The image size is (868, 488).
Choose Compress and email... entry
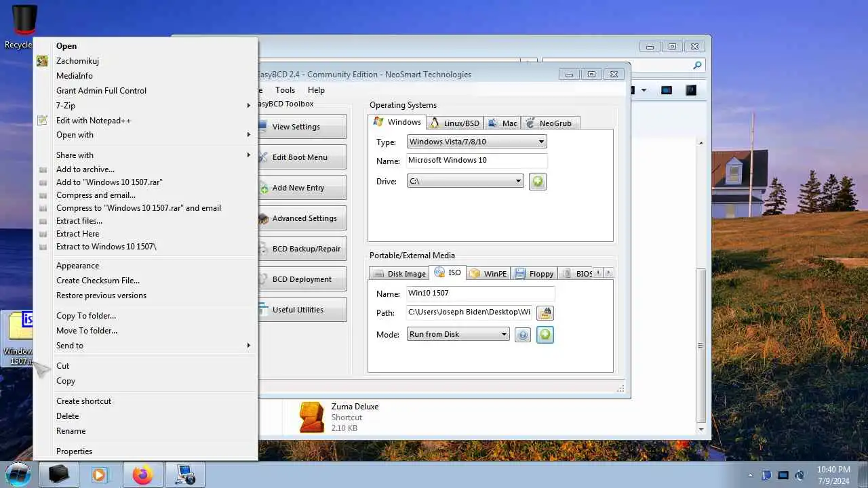coord(145,195)
